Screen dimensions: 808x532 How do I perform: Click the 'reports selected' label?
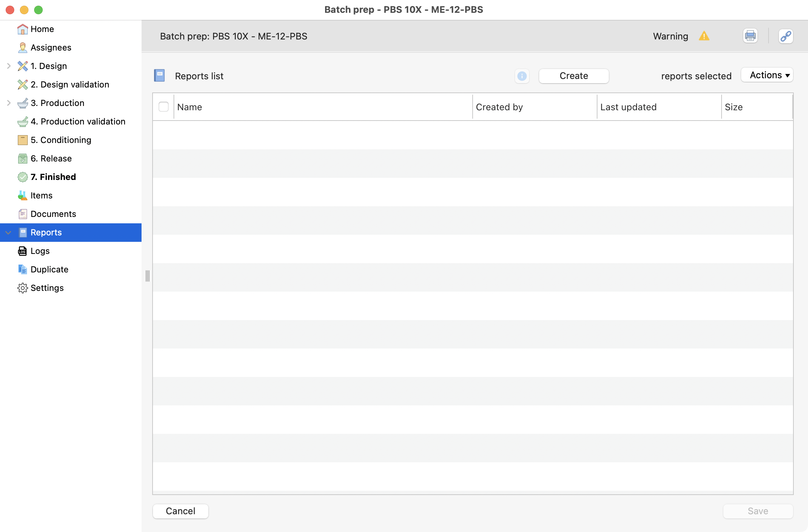point(696,76)
